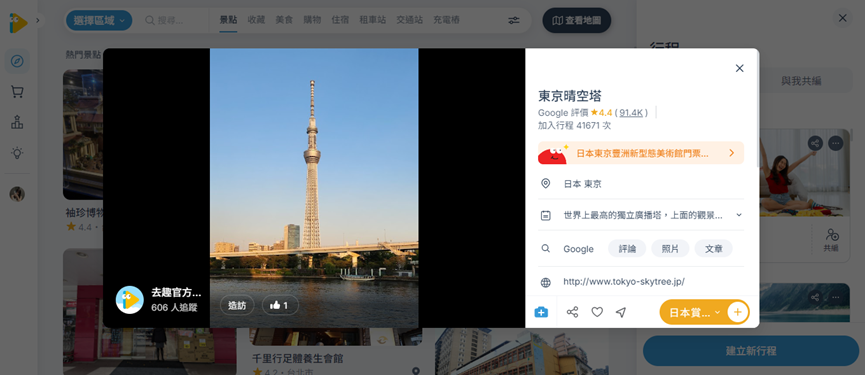Click the blue suitcase add icon
The image size is (865, 375).
541,312
